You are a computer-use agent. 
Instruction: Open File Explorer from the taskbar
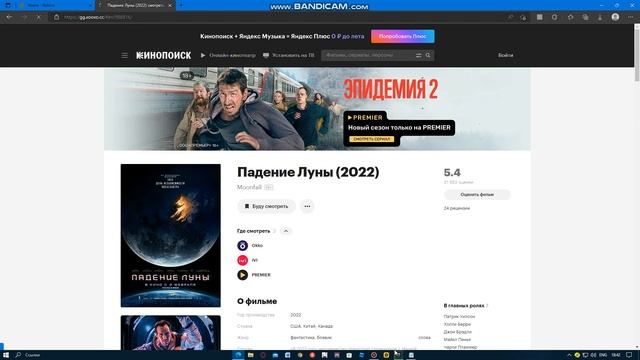pos(250,355)
